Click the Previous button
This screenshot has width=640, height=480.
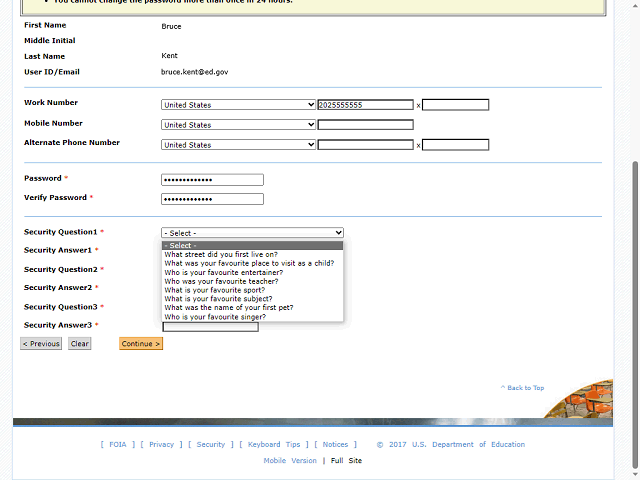[x=41, y=344]
